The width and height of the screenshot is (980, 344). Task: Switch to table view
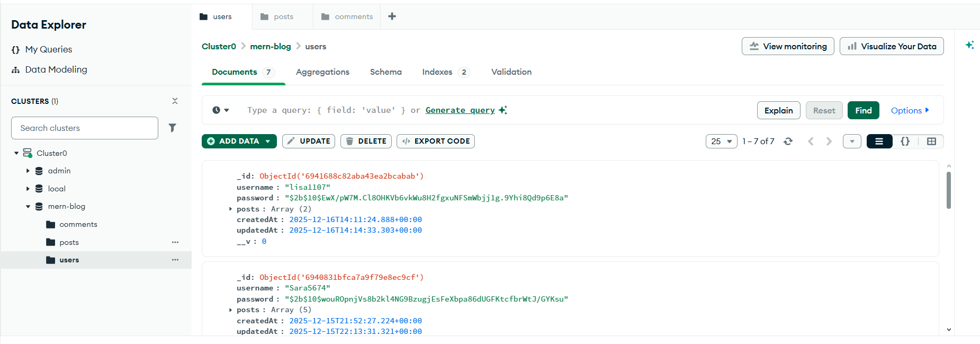(x=931, y=141)
